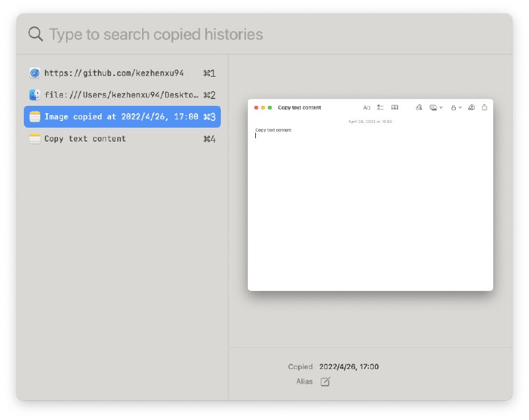Viewport: 529px width, 420px height.
Task: Click the ⌘4 shortcut label
Action: (x=209, y=139)
